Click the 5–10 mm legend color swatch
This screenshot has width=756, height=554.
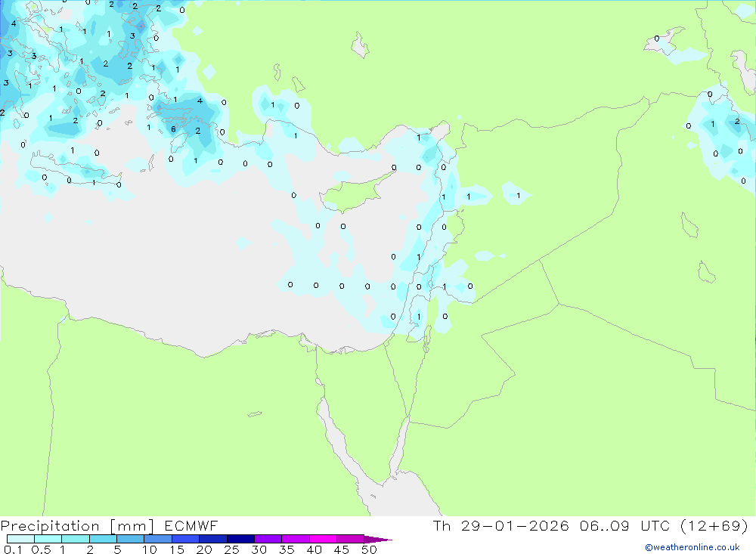click(131, 539)
